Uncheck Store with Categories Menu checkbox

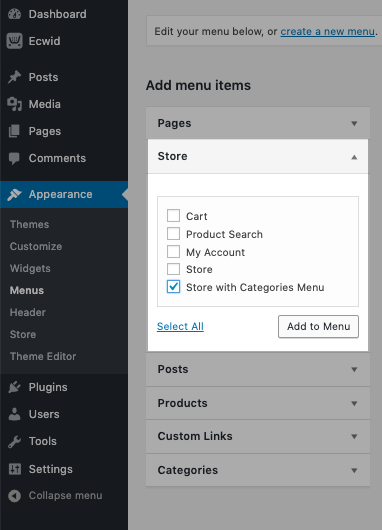[173, 287]
